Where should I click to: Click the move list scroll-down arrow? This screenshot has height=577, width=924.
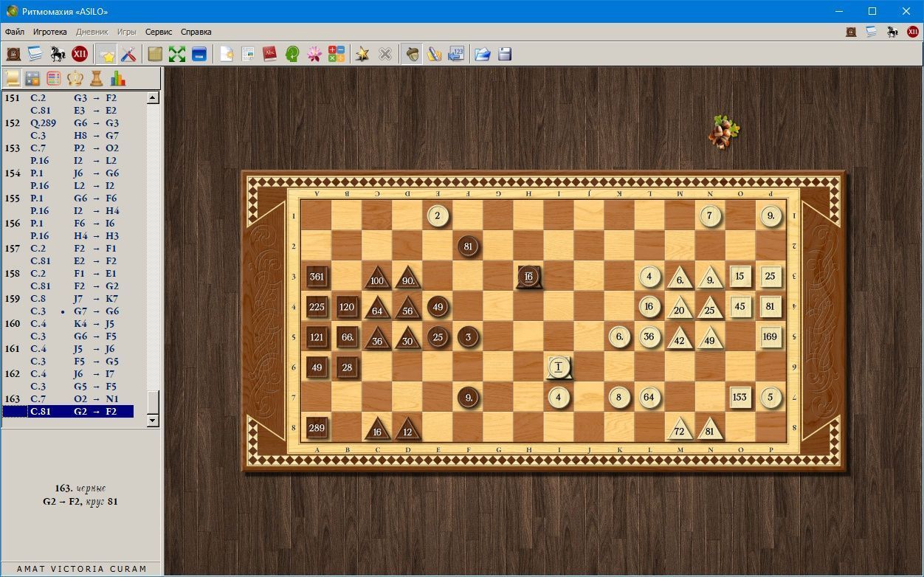[153, 421]
